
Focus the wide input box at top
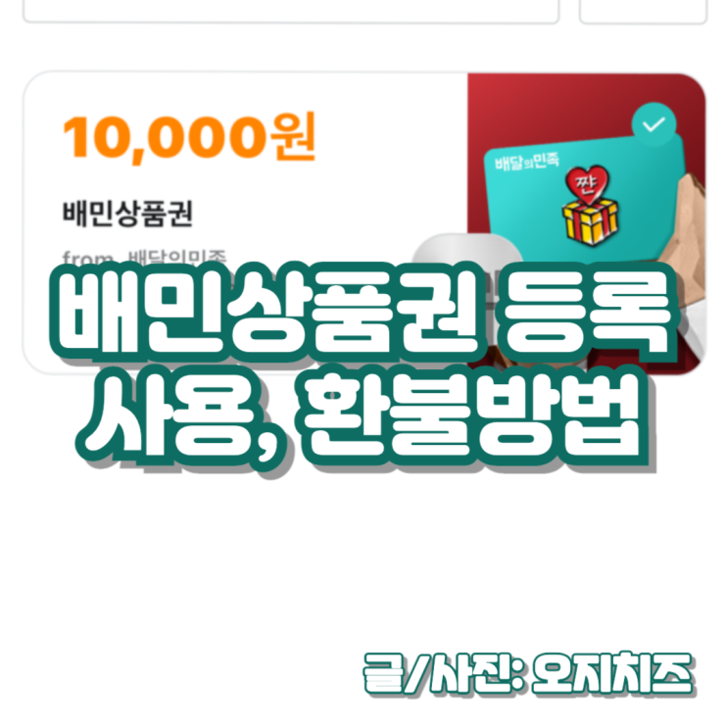291,11
